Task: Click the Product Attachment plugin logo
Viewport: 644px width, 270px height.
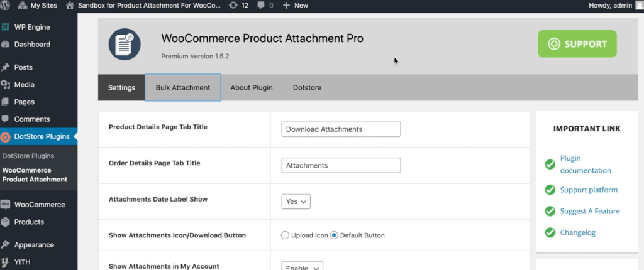Action: (x=125, y=45)
